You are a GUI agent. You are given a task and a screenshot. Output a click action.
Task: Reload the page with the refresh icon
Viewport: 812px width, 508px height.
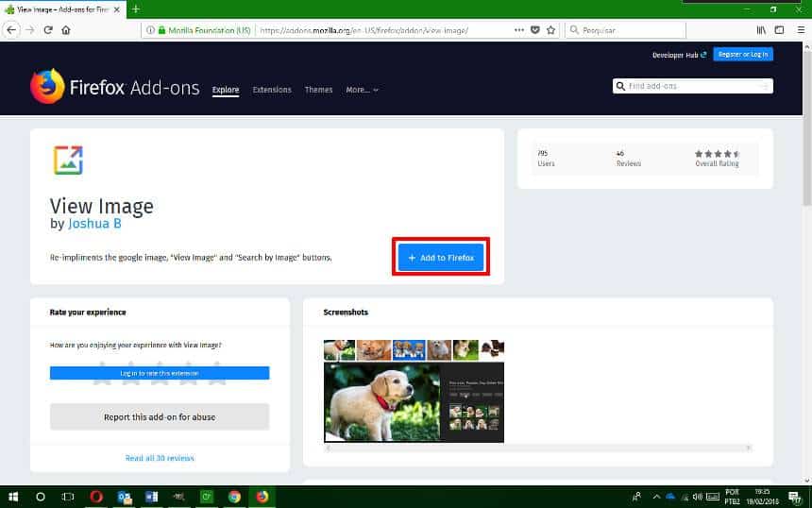(x=48, y=30)
